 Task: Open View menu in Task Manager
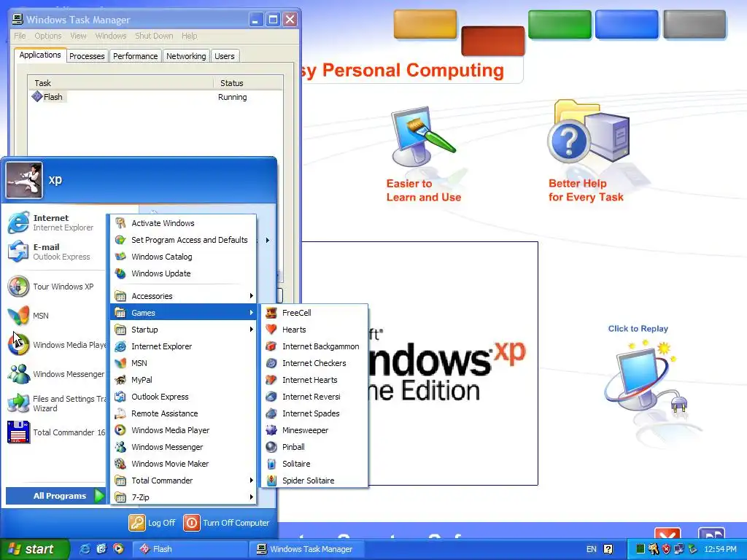(x=78, y=36)
